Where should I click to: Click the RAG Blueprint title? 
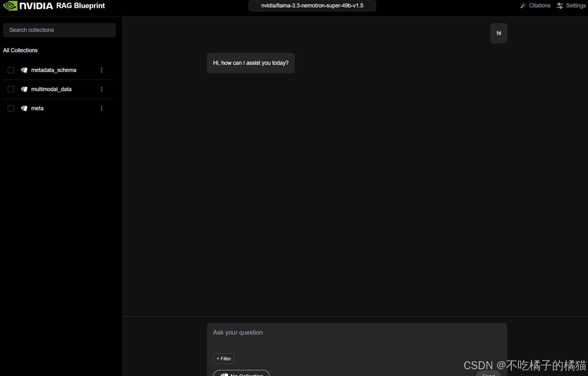pyautogui.click(x=80, y=5)
